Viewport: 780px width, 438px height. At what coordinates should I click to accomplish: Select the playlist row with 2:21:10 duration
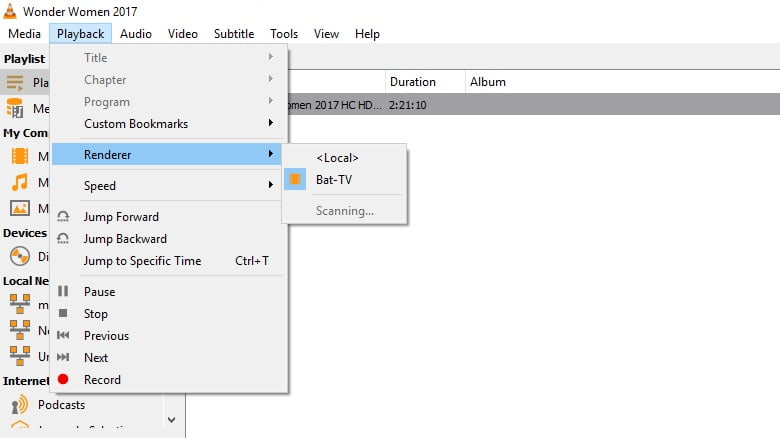[x=533, y=105]
